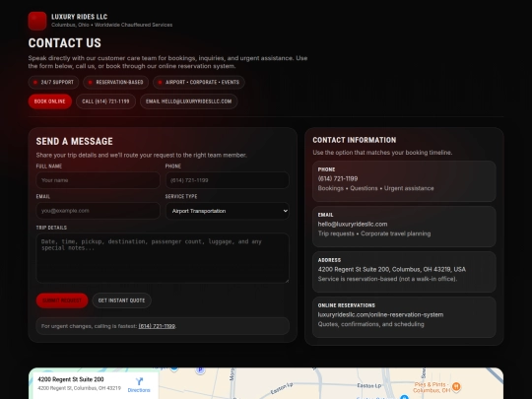This screenshot has height=399, width=532.
Task: Select the Reservation-Based badge
Action: [115, 82]
